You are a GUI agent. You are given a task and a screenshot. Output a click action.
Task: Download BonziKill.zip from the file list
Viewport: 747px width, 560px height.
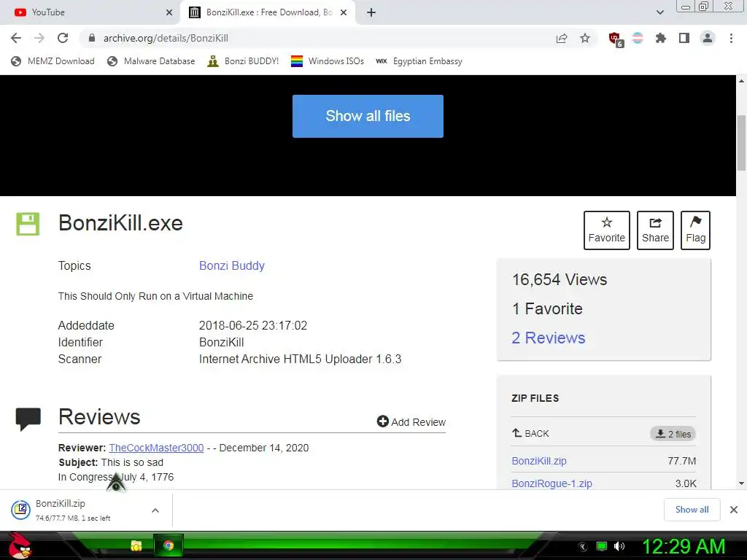tap(539, 461)
